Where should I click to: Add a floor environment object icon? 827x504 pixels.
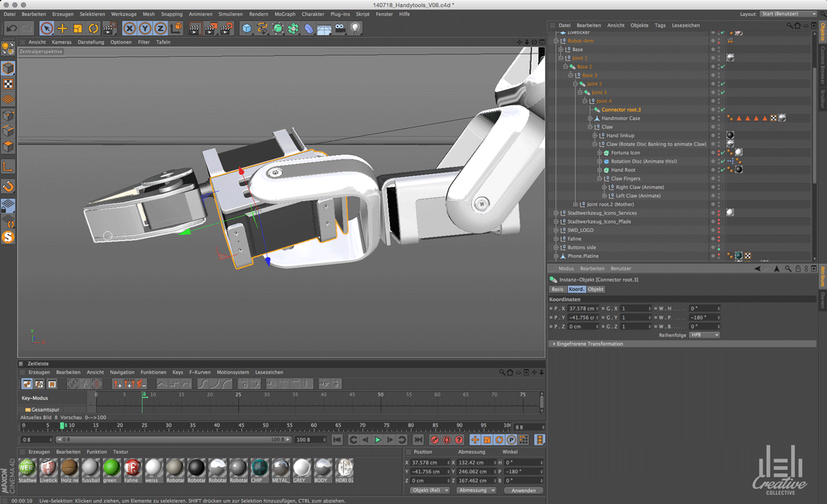tap(324, 28)
